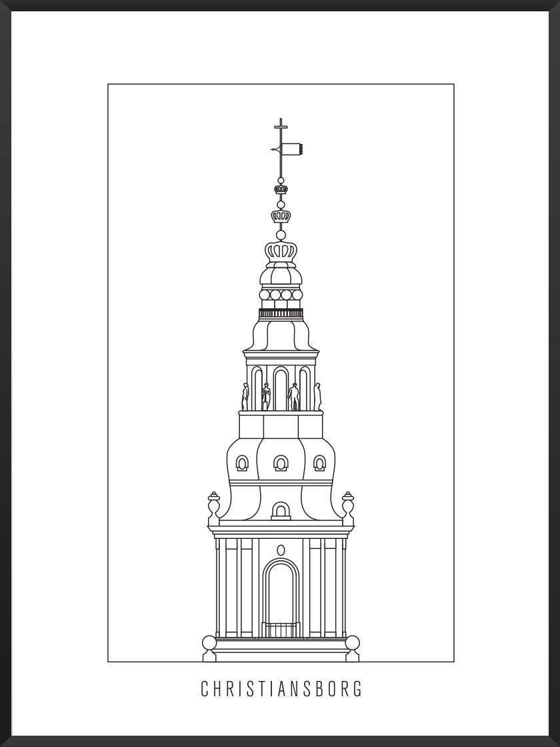Select the right urn on the cornice
The width and height of the screenshot is (560, 747).
click(x=347, y=508)
